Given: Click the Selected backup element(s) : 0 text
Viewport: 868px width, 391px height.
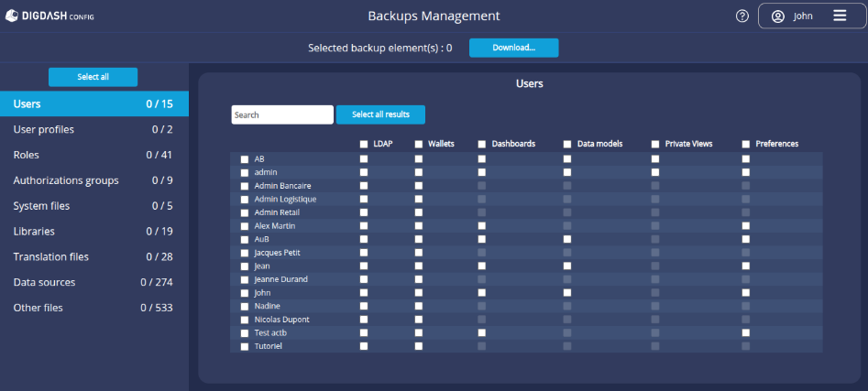Looking at the screenshot, I should click(x=380, y=49).
